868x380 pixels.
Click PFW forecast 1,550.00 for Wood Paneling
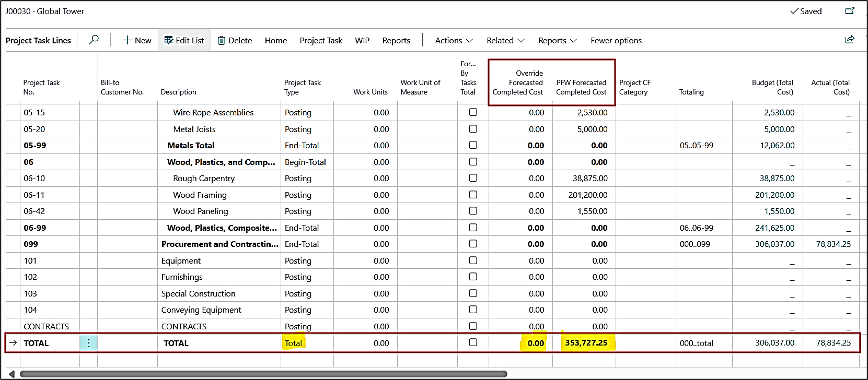point(592,211)
